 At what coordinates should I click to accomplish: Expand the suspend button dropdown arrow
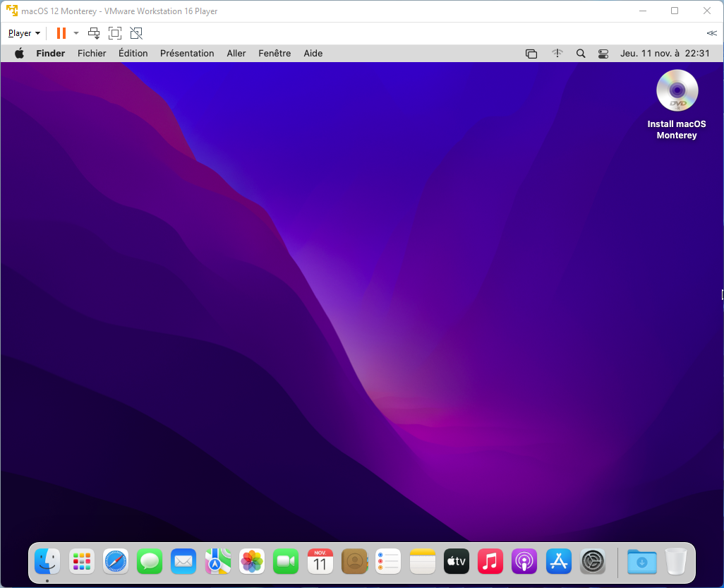click(75, 32)
